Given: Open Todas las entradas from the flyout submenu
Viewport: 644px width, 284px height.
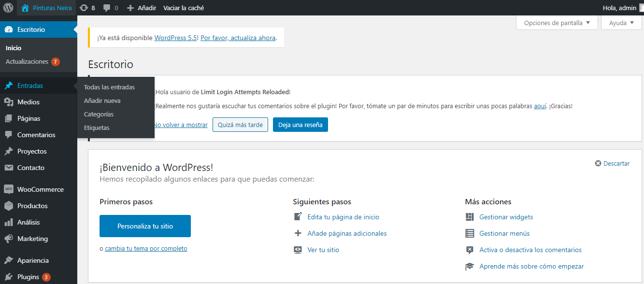Looking at the screenshot, I should (109, 87).
